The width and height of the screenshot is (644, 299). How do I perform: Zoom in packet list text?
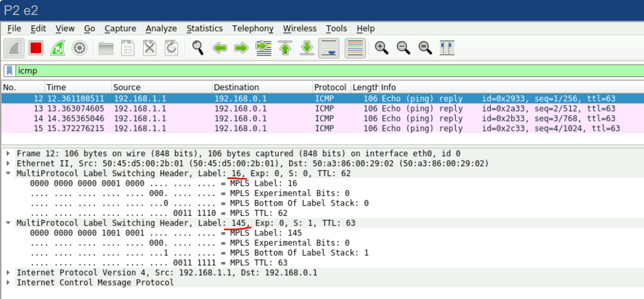[381, 48]
